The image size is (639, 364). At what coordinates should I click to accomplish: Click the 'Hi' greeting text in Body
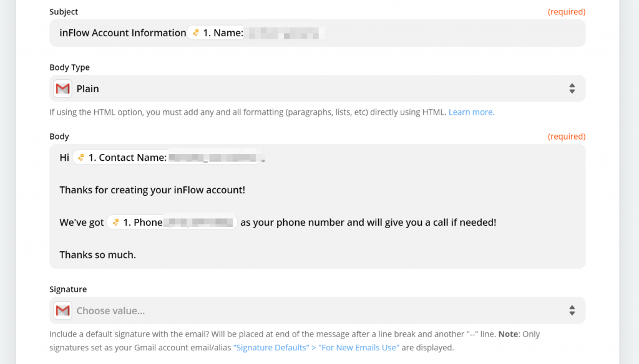64,158
